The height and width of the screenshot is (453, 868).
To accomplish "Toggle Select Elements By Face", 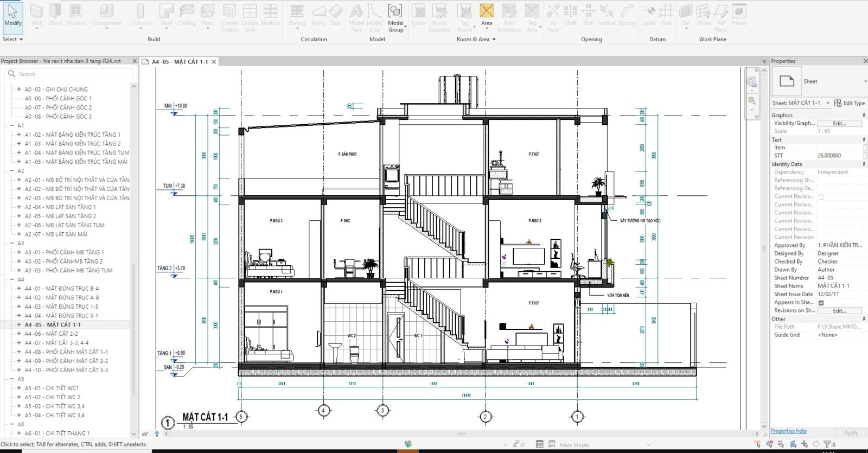I will [x=793, y=444].
